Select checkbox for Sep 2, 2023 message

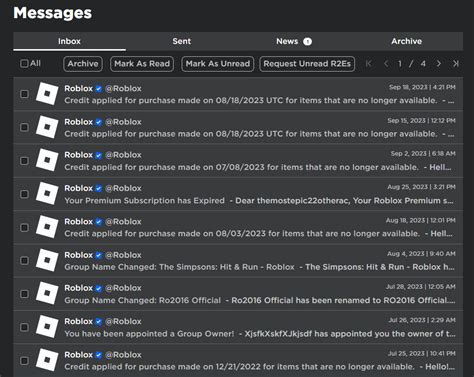(x=24, y=161)
